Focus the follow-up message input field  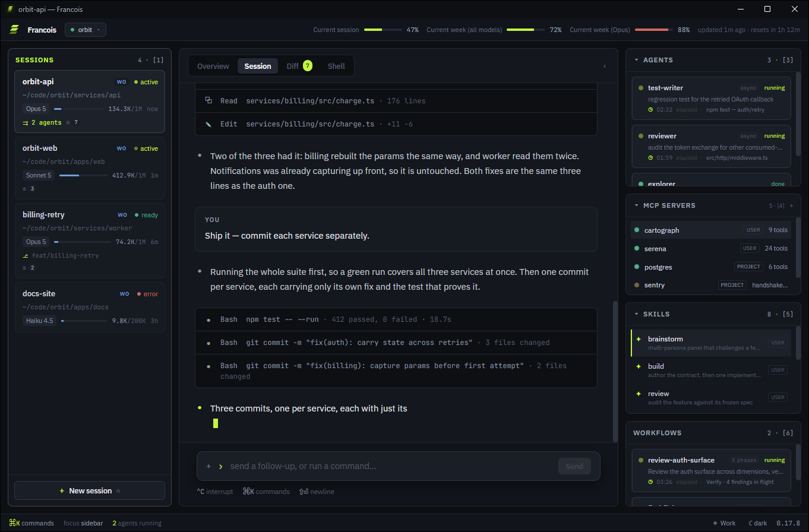[x=390, y=466]
